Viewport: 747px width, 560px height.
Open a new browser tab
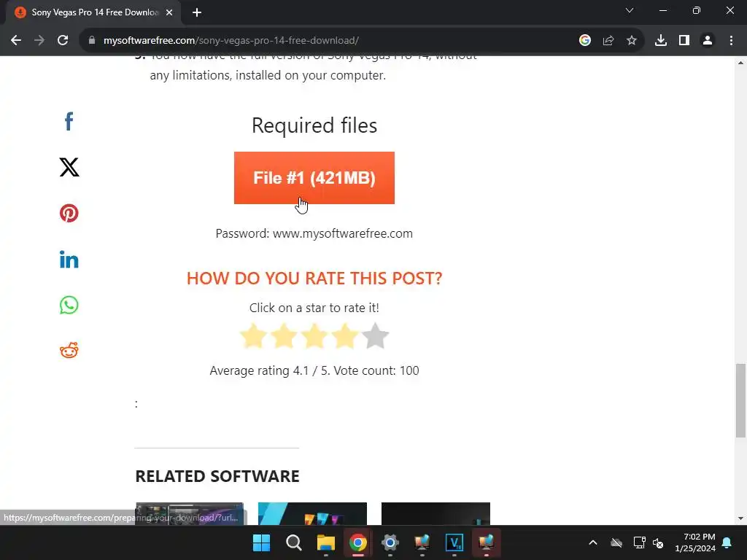[x=197, y=13]
